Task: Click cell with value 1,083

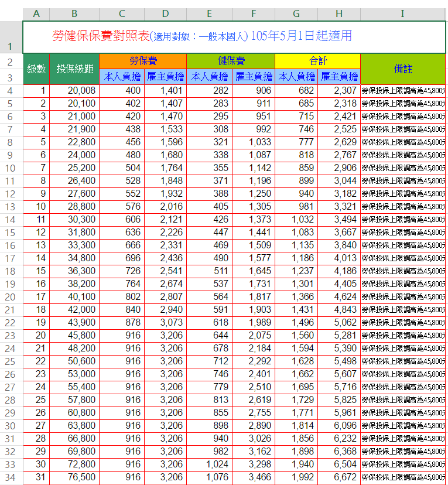Action: click(x=296, y=233)
